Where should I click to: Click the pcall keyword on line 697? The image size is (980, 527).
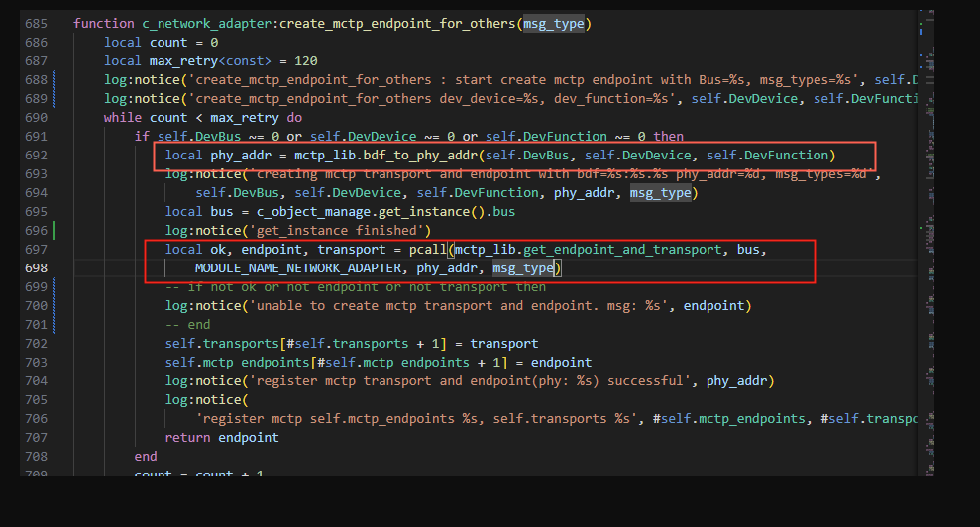[427, 250]
